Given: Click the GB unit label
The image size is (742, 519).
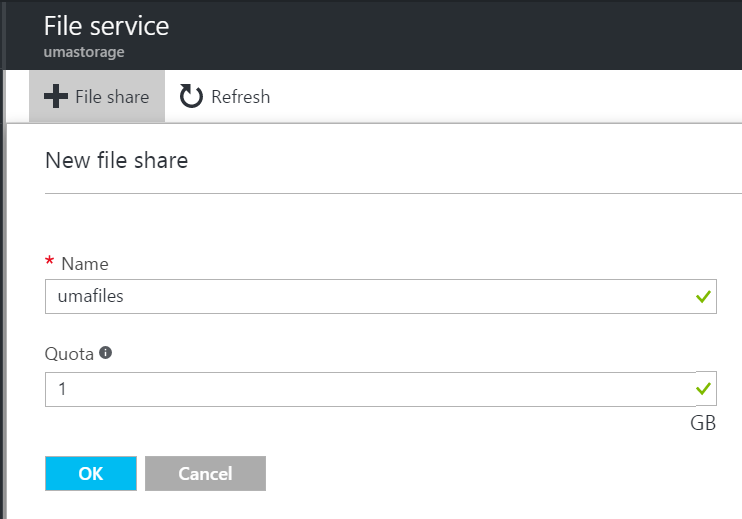Looking at the screenshot, I should [703, 423].
